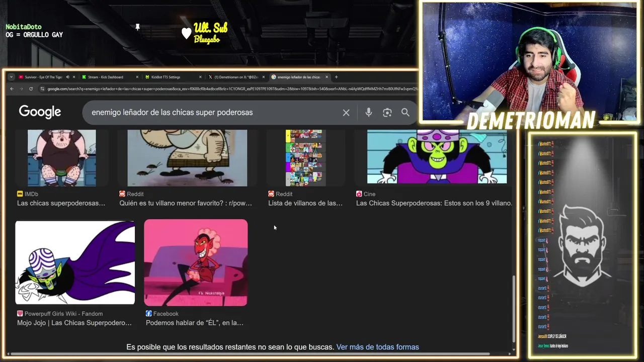Open a new browser tab
This screenshot has height=362, width=644.
pyautogui.click(x=337, y=77)
